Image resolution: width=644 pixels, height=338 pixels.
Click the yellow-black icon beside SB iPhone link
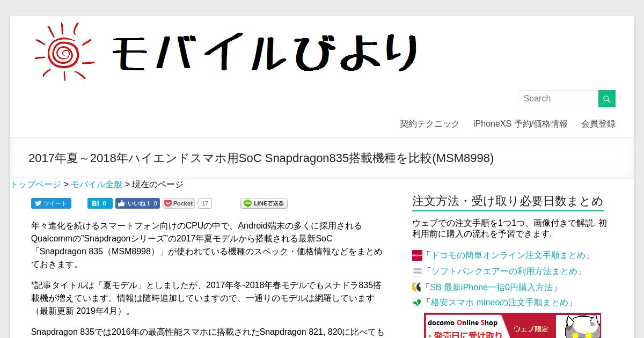click(416, 287)
